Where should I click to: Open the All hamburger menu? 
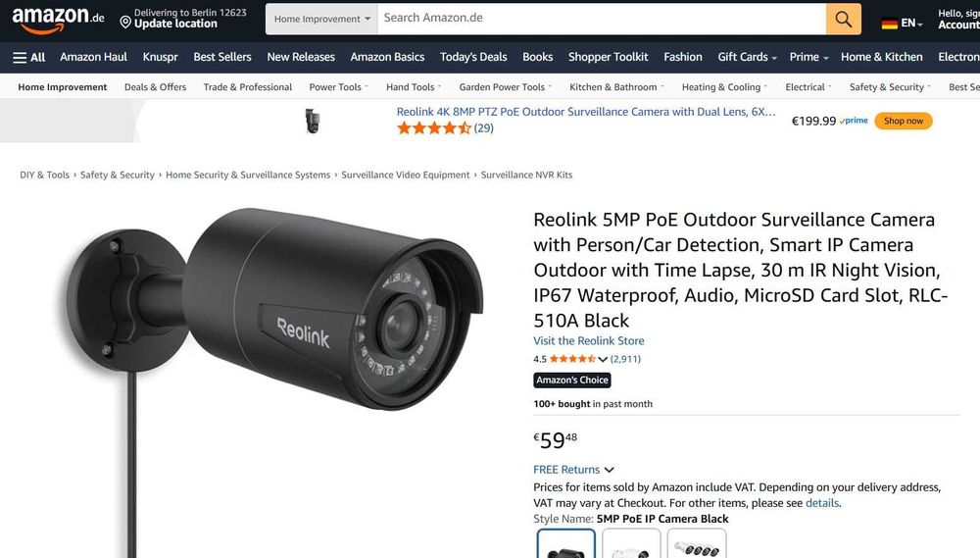click(x=28, y=58)
